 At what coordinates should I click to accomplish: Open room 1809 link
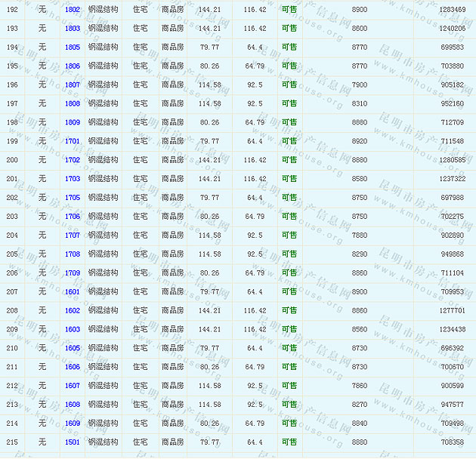point(73,122)
